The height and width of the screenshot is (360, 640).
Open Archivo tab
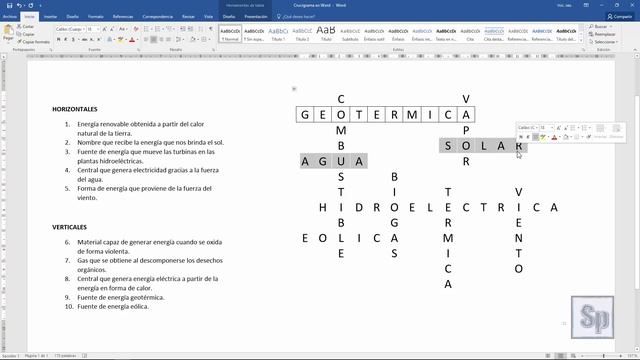[x=10, y=17]
